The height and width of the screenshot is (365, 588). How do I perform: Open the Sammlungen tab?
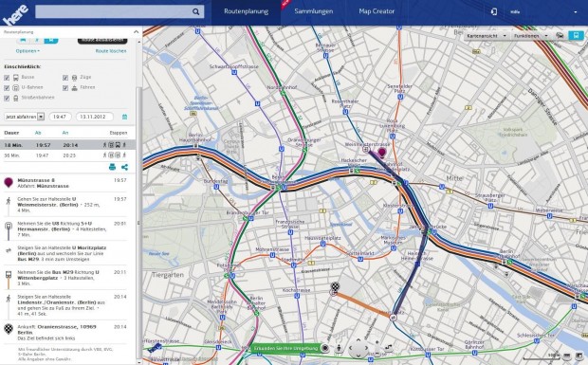(x=314, y=11)
